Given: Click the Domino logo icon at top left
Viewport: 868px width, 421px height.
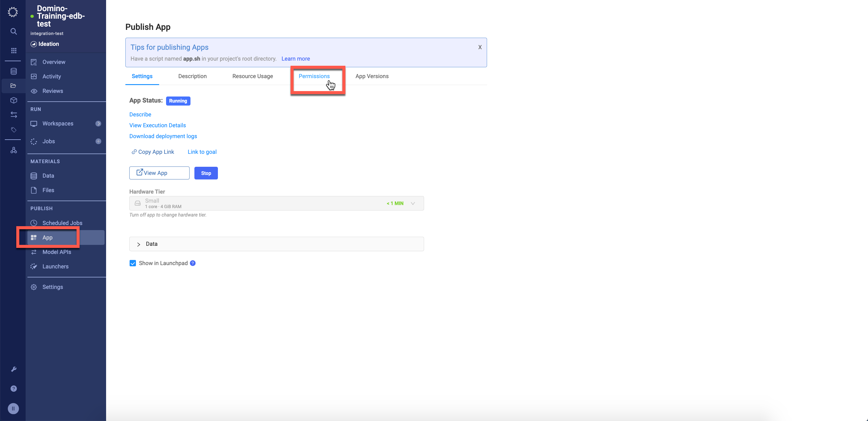Looking at the screenshot, I should pos(13,12).
